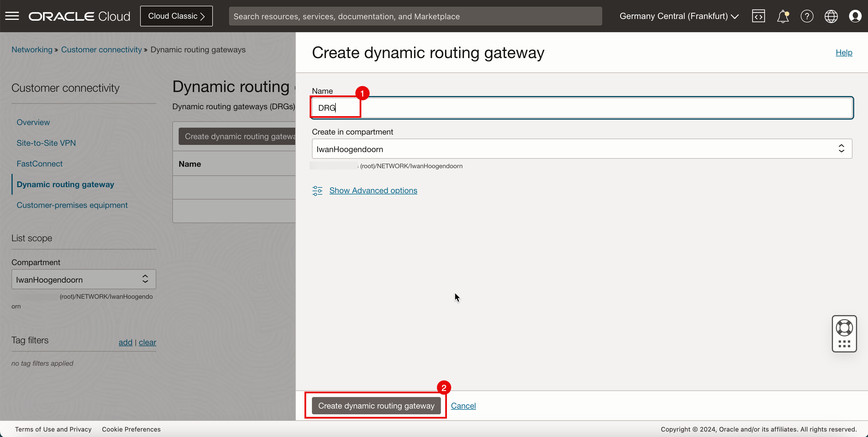Expand Cloud Classic version switcher

click(176, 16)
